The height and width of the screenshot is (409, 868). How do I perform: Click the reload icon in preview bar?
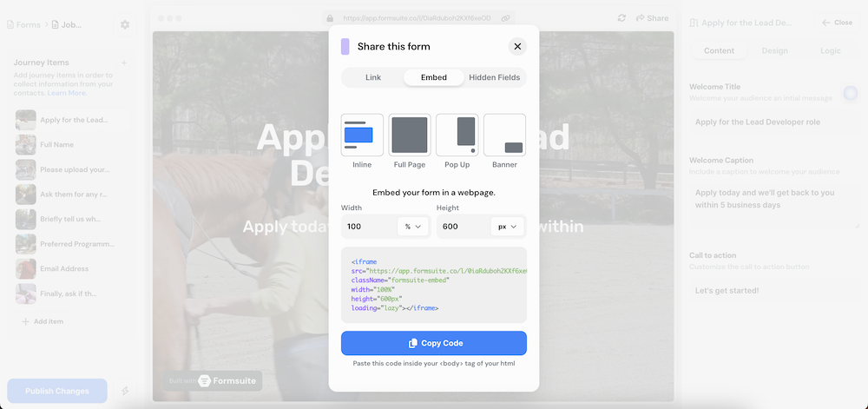621,18
